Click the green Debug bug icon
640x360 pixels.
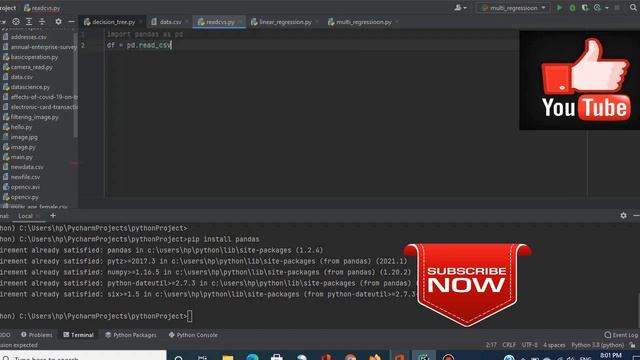click(572, 8)
